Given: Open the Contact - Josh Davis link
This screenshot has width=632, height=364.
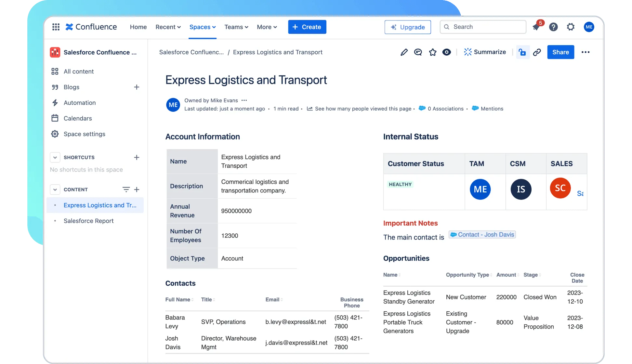Looking at the screenshot, I should coord(482,235).
